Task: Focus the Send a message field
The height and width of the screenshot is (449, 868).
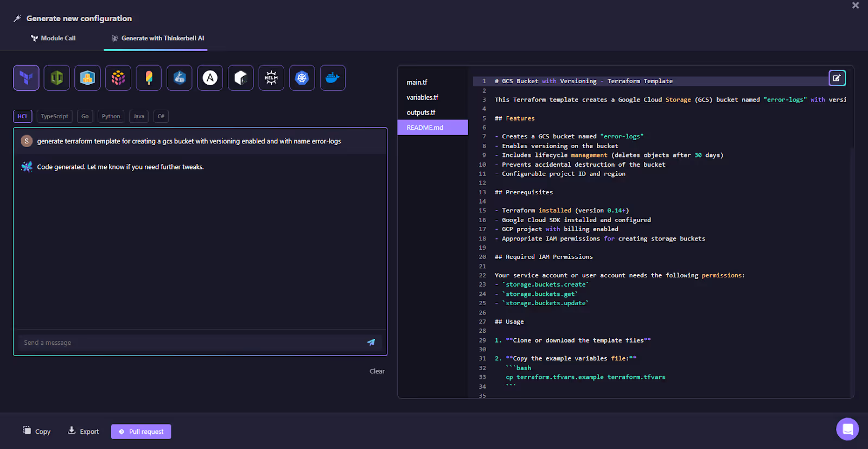Action: (x=193, y=343)
